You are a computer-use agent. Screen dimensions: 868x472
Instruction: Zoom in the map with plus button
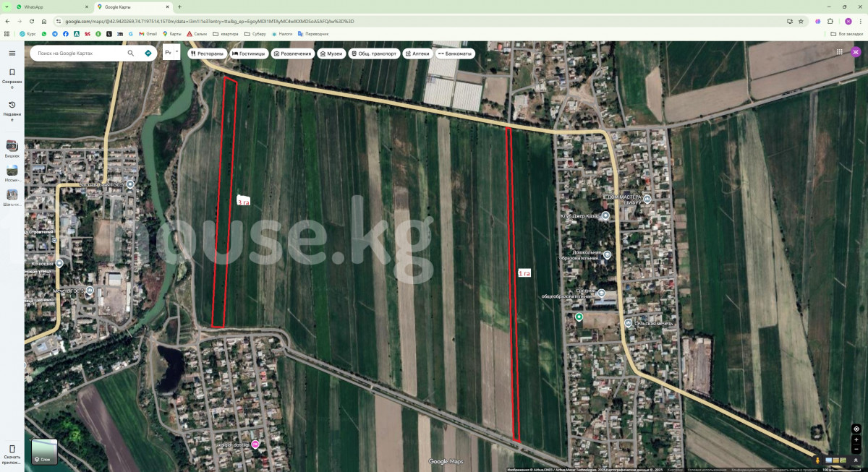pos(856,439)
